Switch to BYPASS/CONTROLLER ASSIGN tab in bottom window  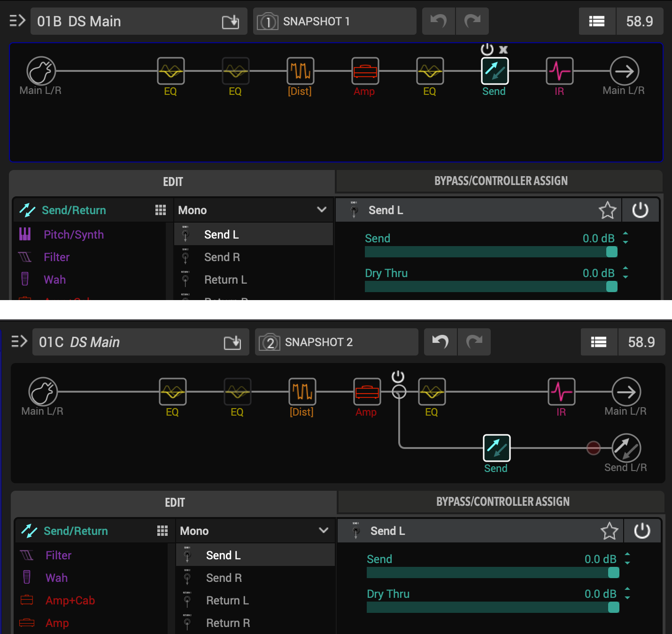pyautogui.click(x=502, y=502)
